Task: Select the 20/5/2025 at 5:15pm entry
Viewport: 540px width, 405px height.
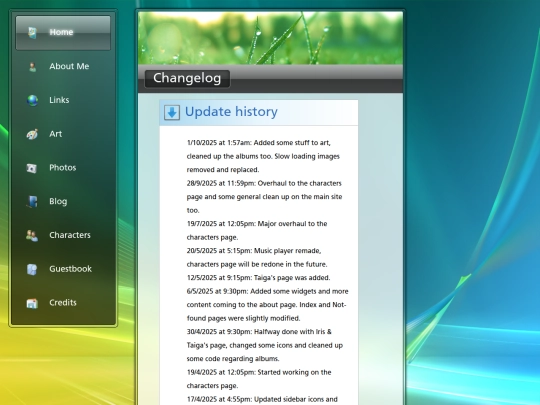Action: (257, 257)
